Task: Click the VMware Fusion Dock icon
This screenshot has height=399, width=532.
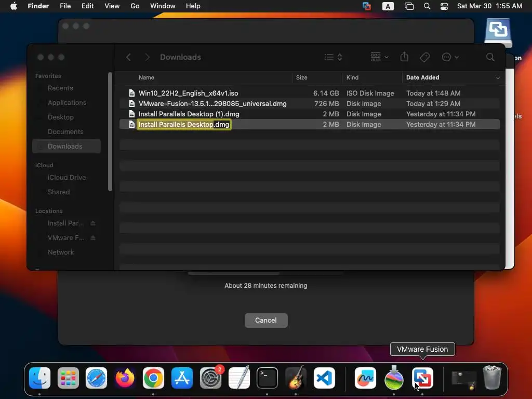Action: click(x=422, y=378)
